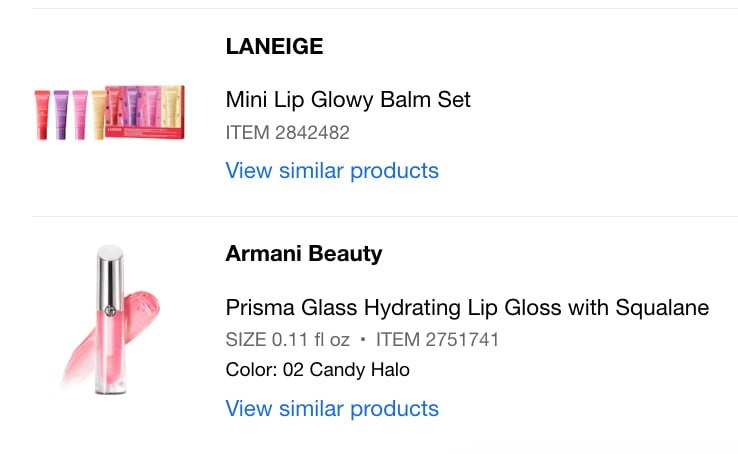This screenshot has height=454, width=738.
Task: Click the ITEM 2842482 number
Action: point(287,132)
